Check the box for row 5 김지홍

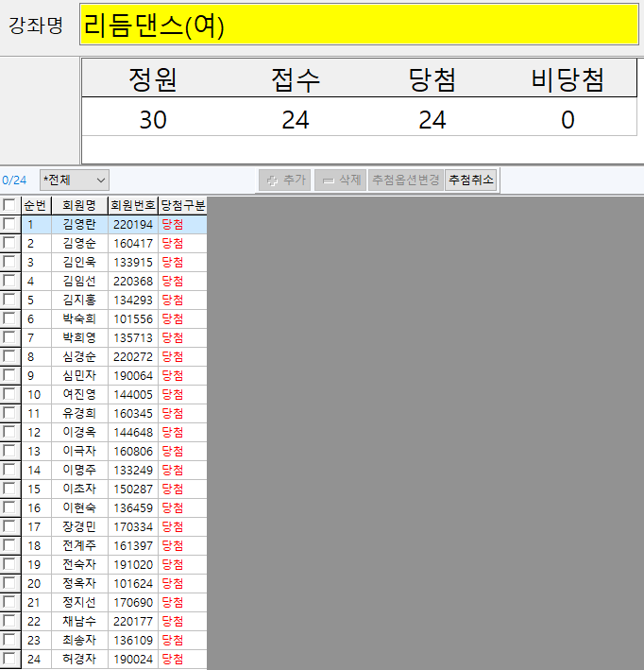(x=8, y=300)
